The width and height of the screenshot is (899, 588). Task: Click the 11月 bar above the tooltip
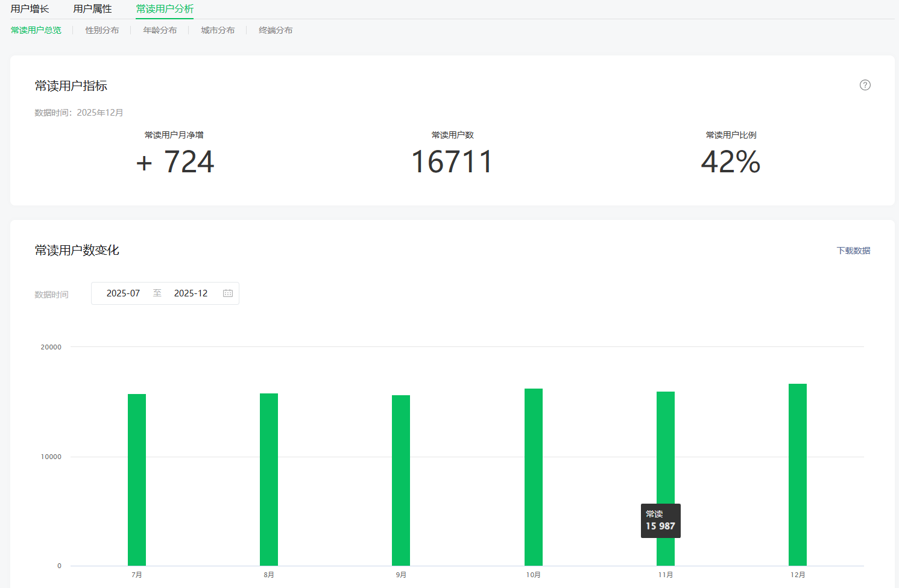coord(666,446)
